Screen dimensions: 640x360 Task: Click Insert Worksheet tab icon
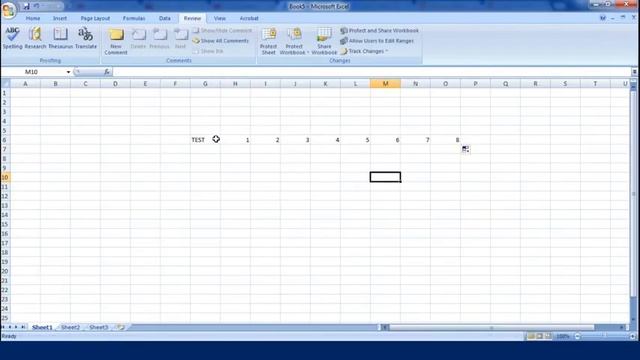[120, 327]
